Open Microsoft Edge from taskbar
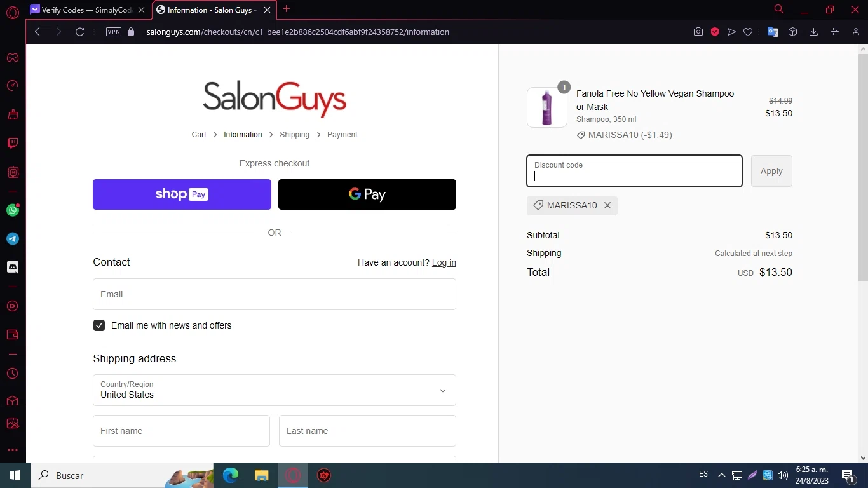The width and height of the screenshot is (868, 488). click(x=231, y=475)
